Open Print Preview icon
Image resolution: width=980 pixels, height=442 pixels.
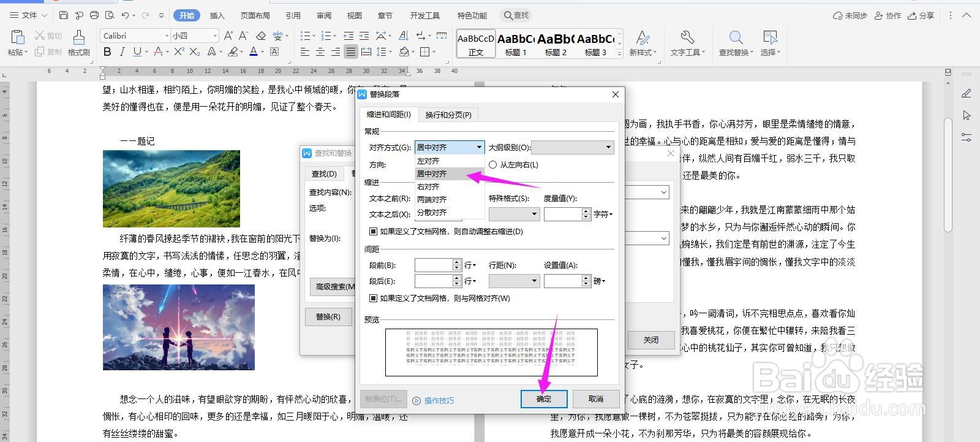(110, 15)
